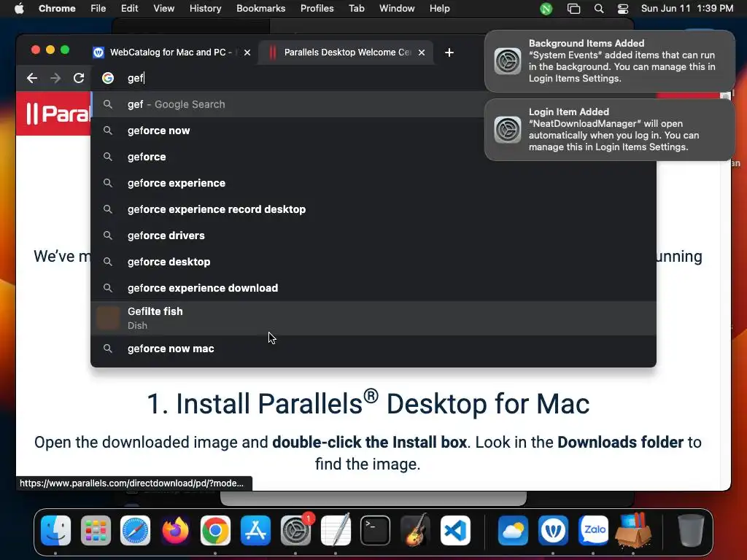Image resolution: width=747 pixels, height=560 pixels.
Task: Select 'geforce desktop' suggestion
Action: tap(373, 262)
